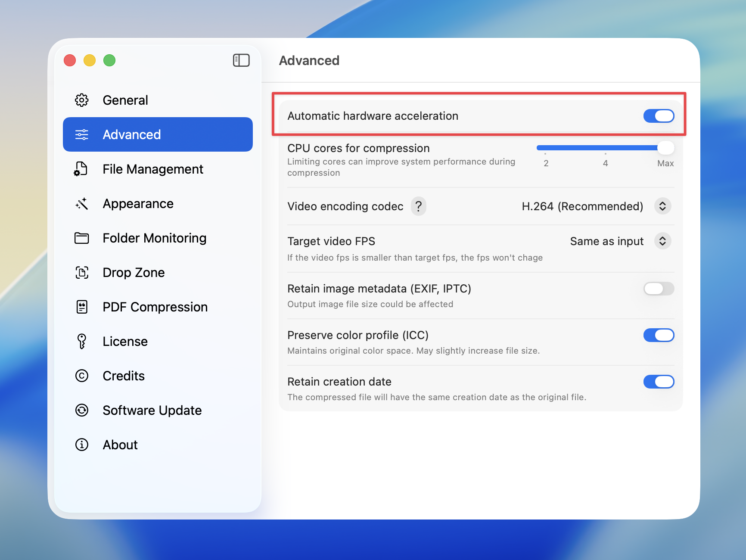
Task: Turn off Retain creation date
Action: [659, 382]
